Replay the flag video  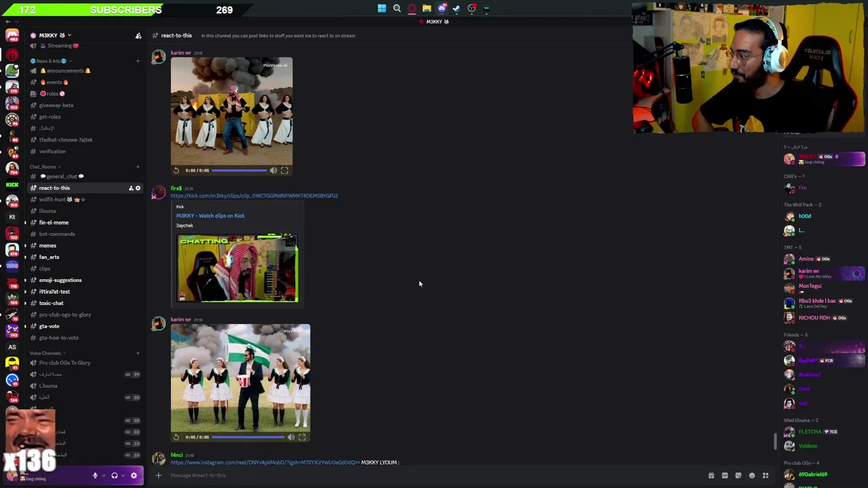click(x=176, y=437)
